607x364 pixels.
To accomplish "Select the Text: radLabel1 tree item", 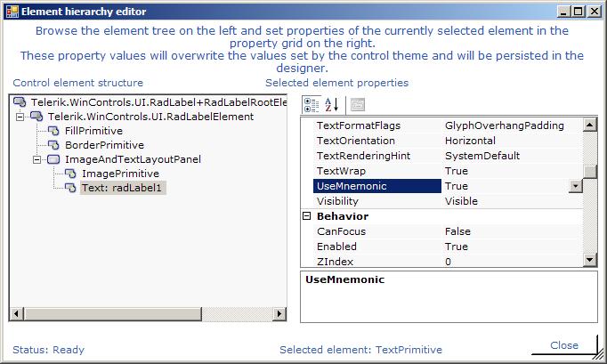I will pos(122,188).
